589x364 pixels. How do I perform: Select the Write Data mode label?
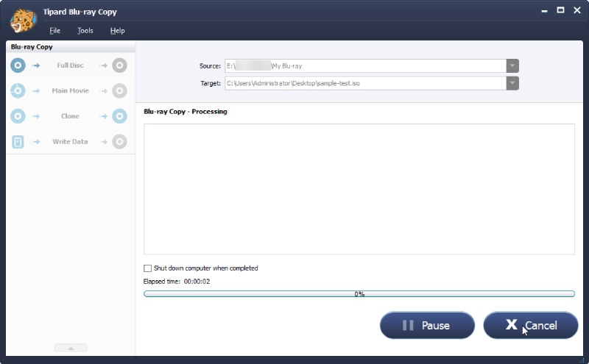tap(70, 142)
